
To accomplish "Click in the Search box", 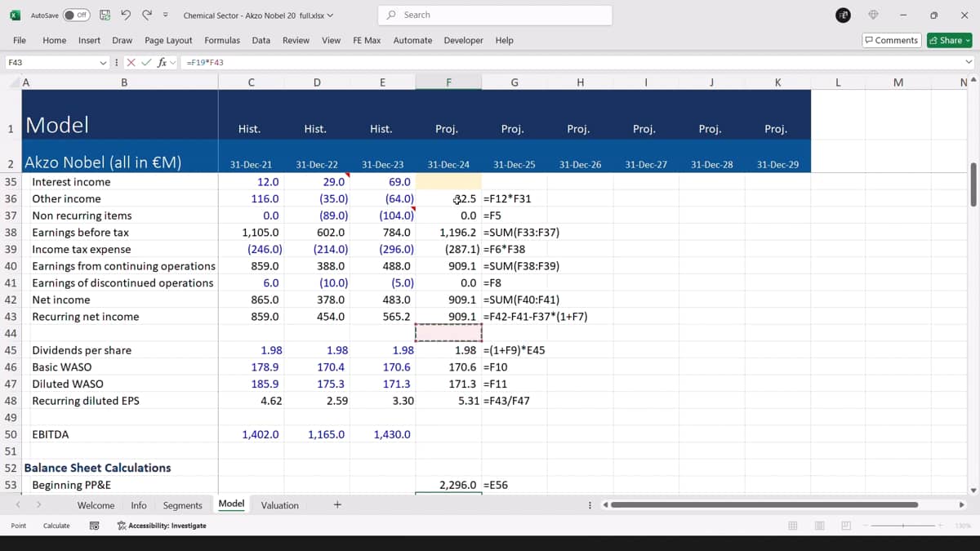I will pyautogui.click(x=495, y=15).
